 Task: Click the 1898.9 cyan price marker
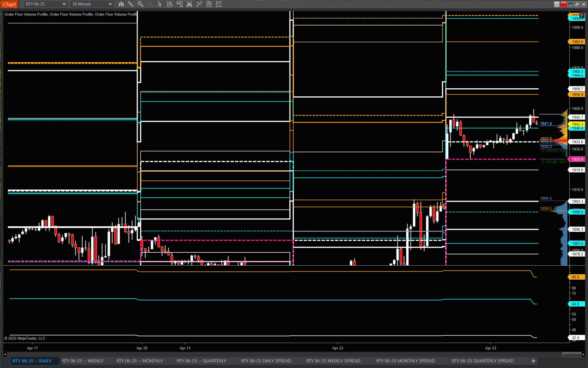click(x=577, y=212)
